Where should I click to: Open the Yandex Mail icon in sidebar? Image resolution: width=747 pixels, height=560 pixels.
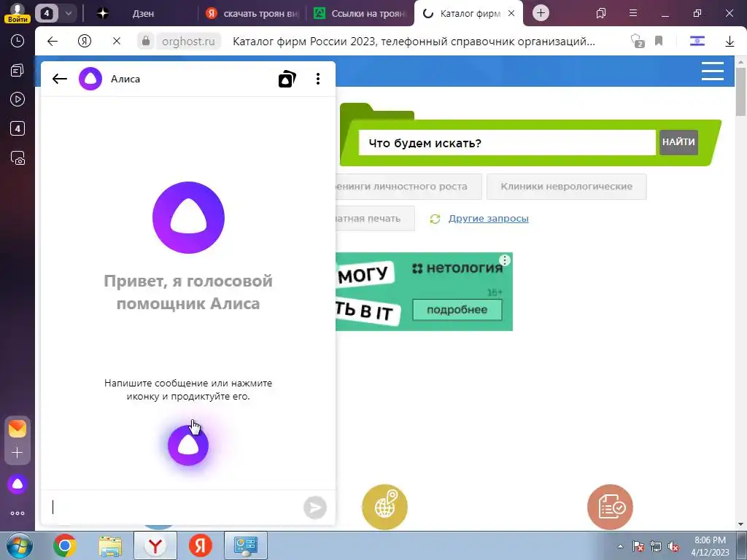point(18,429)
